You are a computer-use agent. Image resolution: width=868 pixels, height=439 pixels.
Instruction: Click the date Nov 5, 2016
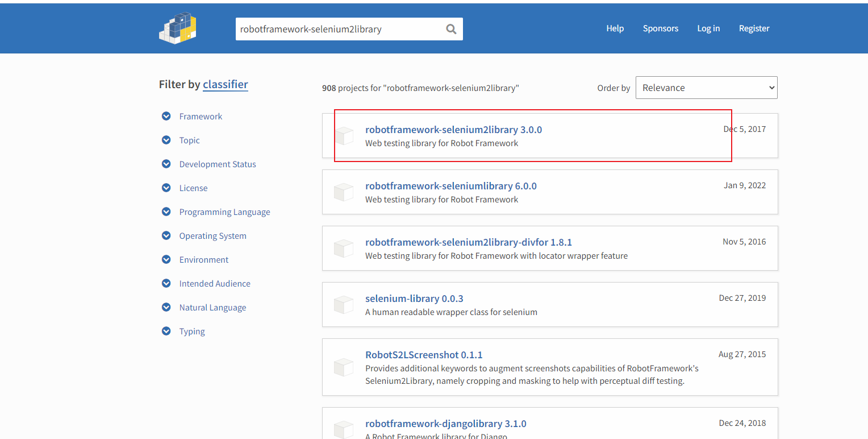[x=744, y=242]
